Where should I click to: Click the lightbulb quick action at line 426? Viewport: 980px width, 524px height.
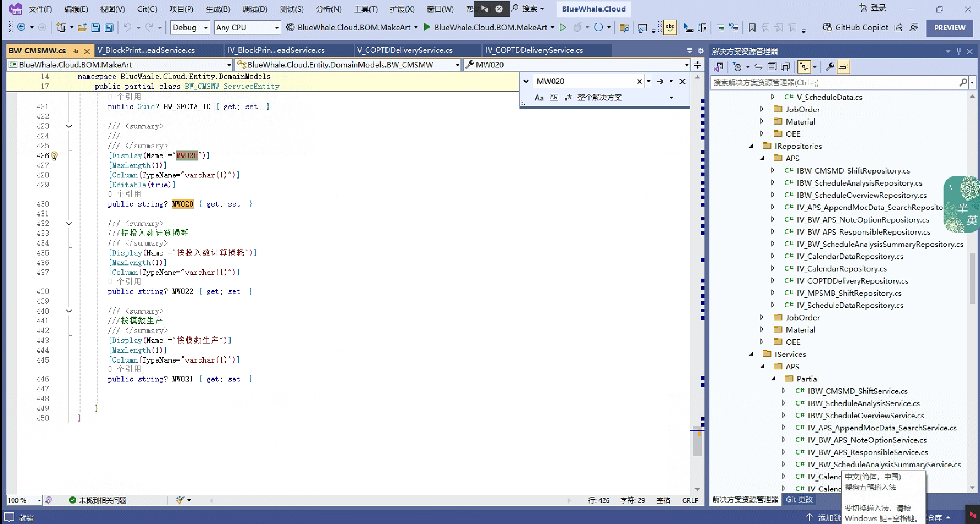click(x=54, y=156)
